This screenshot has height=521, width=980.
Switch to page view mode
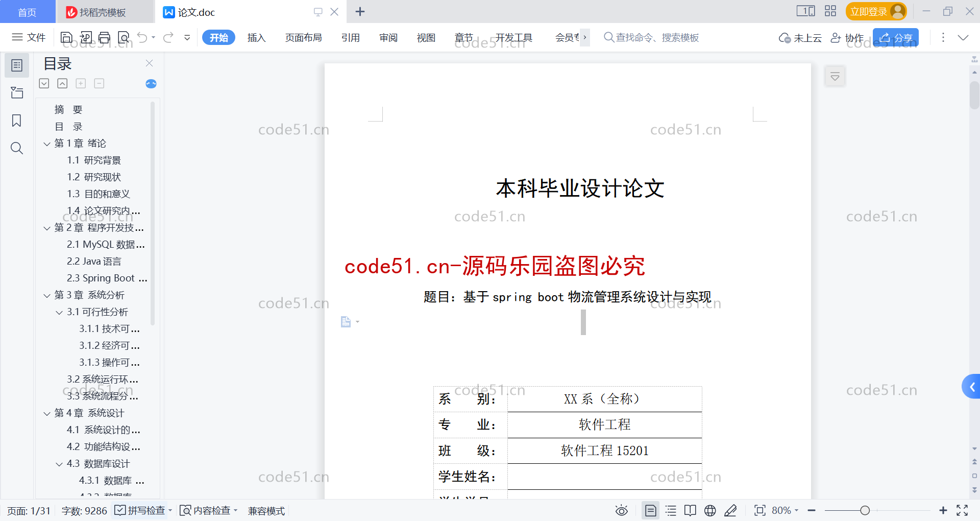click(651, 510)
